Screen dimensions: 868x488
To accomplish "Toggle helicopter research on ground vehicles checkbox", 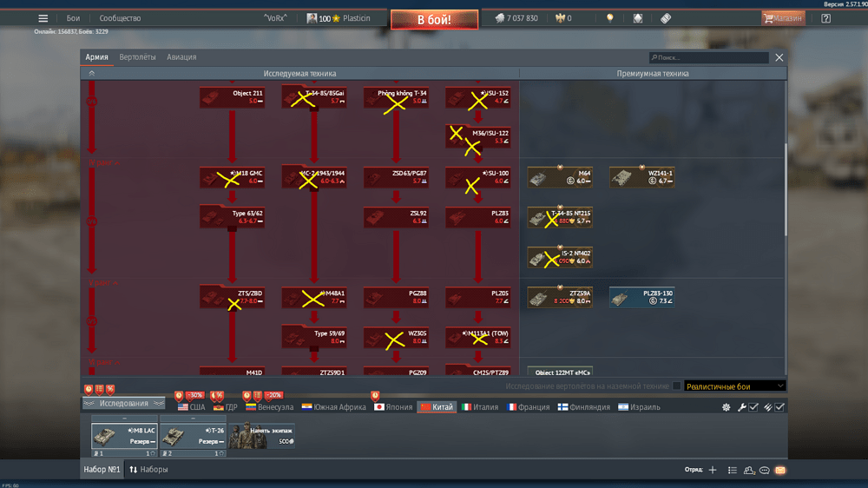I will click(676, 386).
